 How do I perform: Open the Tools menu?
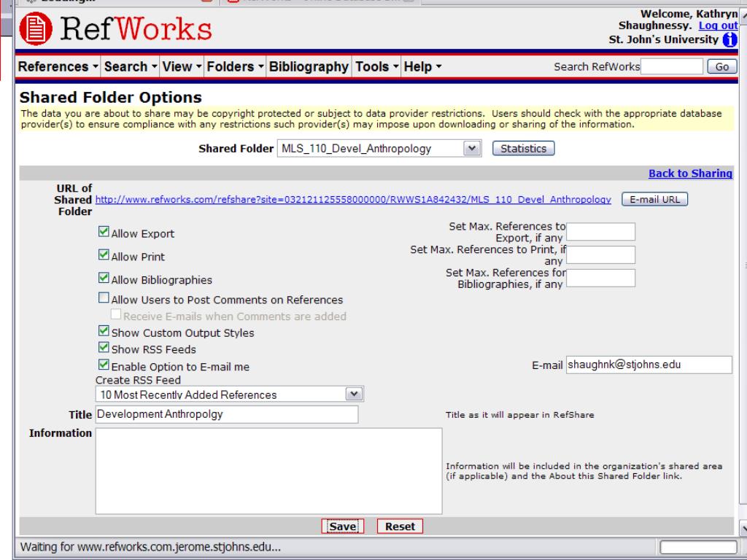coord(377,66)
